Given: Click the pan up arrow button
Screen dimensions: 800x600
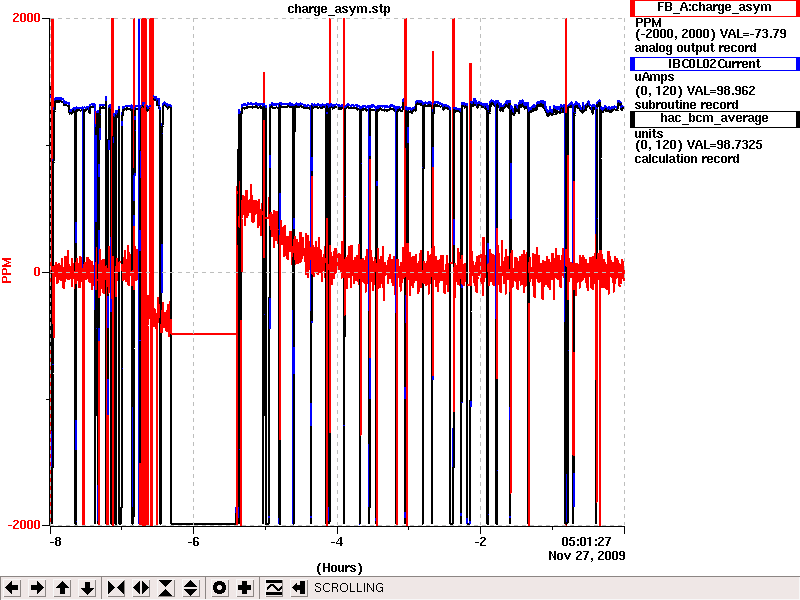Looking at the screenshot, I should click(63, 588).
